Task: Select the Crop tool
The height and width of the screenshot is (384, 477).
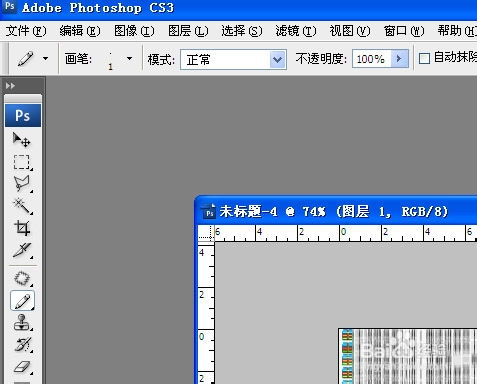Action: [x=22, y=228]
